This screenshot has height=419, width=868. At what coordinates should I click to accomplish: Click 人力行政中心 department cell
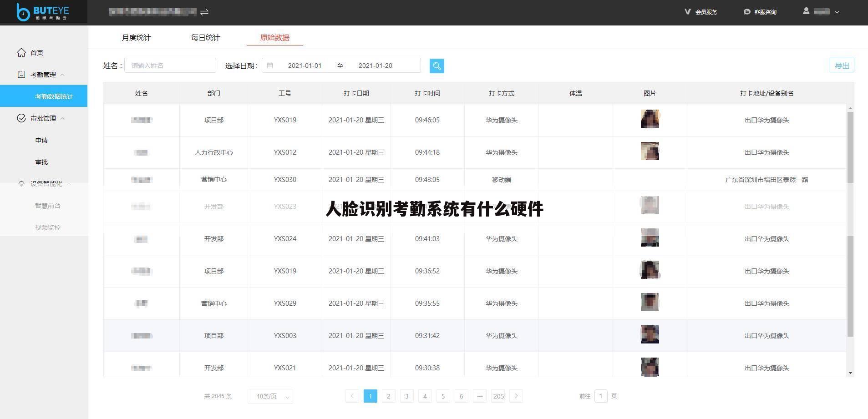[213, 152]
